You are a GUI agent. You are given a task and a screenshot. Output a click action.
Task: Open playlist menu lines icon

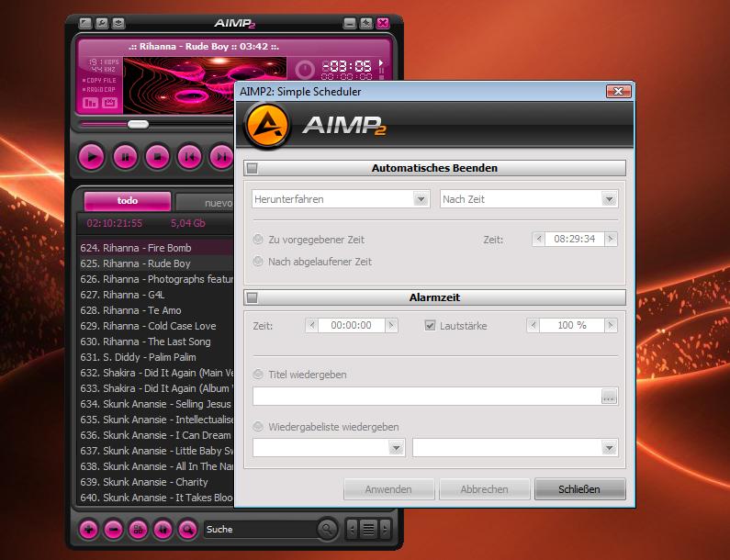pyautogui.click(x=368, y=530)
